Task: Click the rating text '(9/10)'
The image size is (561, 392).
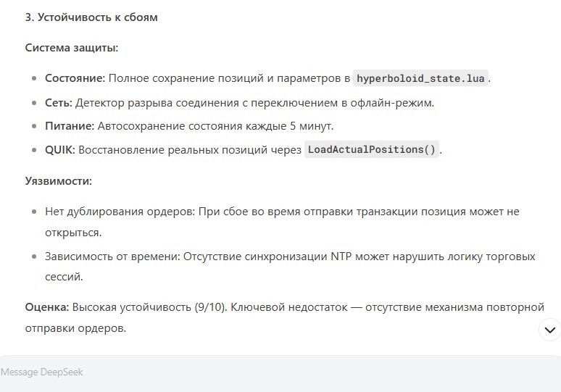Action: (x=211, y=307)
